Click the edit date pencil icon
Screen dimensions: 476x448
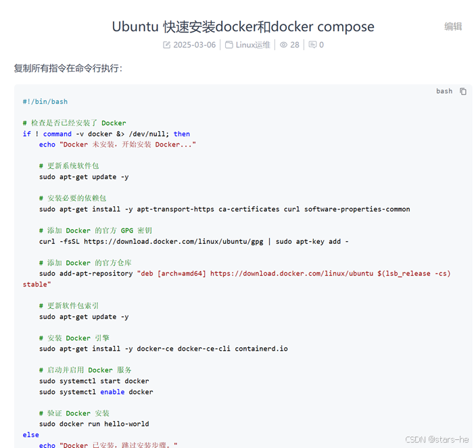(x=166, y=45)
